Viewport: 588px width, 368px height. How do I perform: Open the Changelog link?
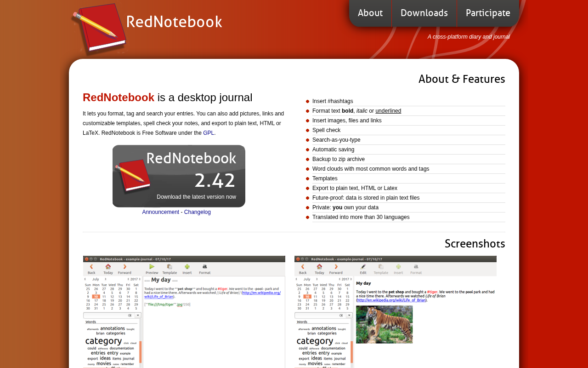(198, 212)
